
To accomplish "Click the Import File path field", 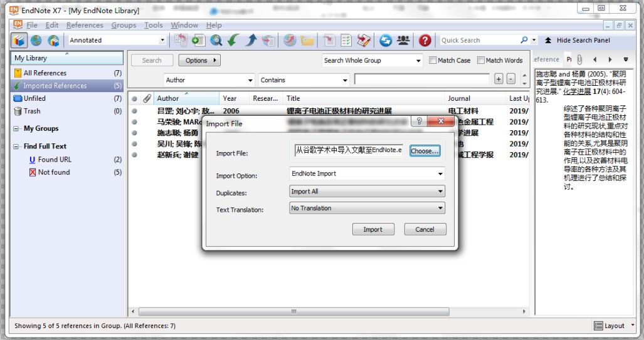I will click(349, 150).
